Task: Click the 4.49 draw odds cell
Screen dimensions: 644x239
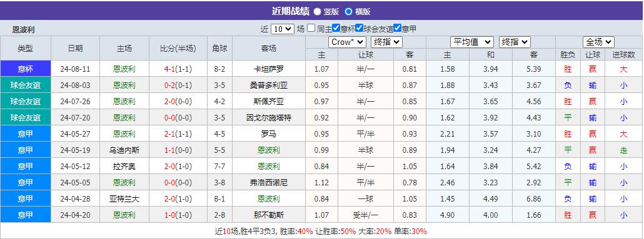Action: pyautogui.click(x=490, y=199)
